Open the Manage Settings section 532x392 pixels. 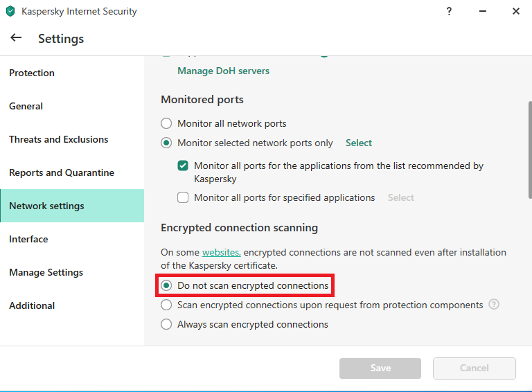pos(72,272)
